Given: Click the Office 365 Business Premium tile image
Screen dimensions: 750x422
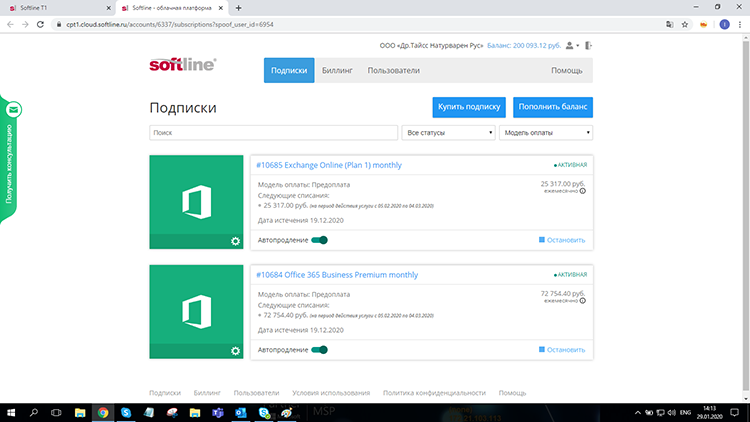Looking at the screenshot, I should coord(196,311).
